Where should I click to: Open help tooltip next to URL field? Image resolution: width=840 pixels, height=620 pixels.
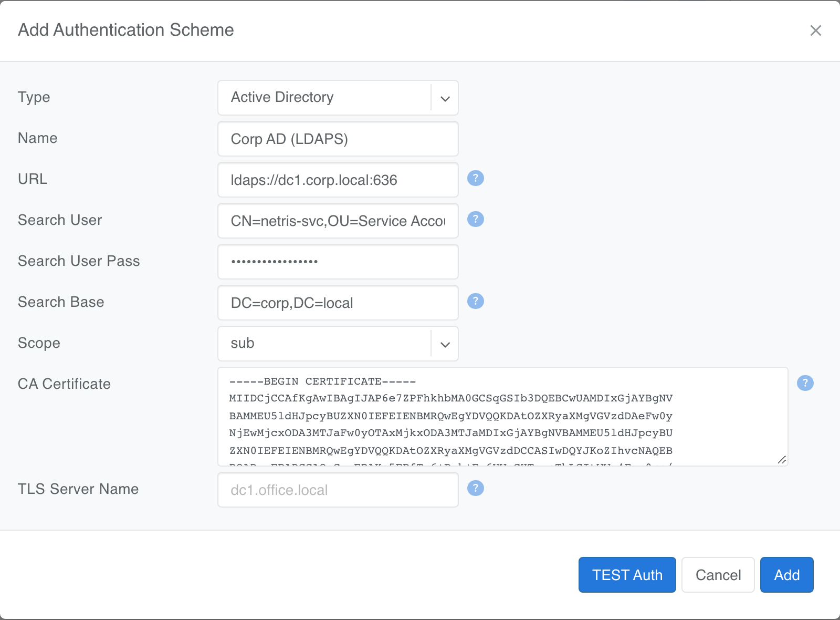pos(476,178)
